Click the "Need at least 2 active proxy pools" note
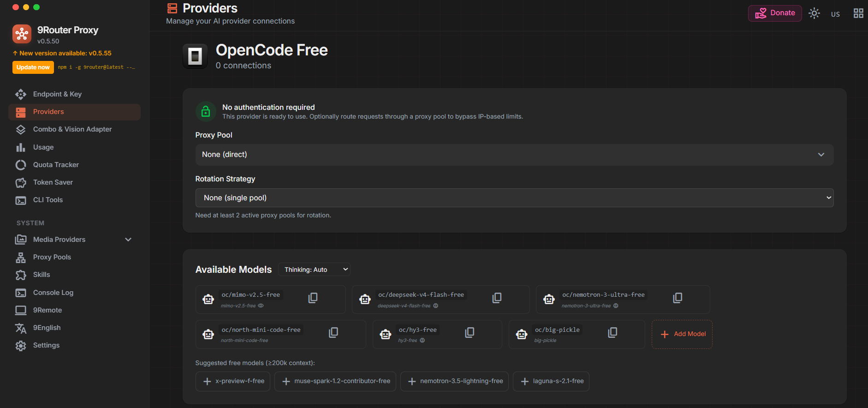The height and width of the screenshot is (408, 868). pyautogui.click(x=263, y=215)
